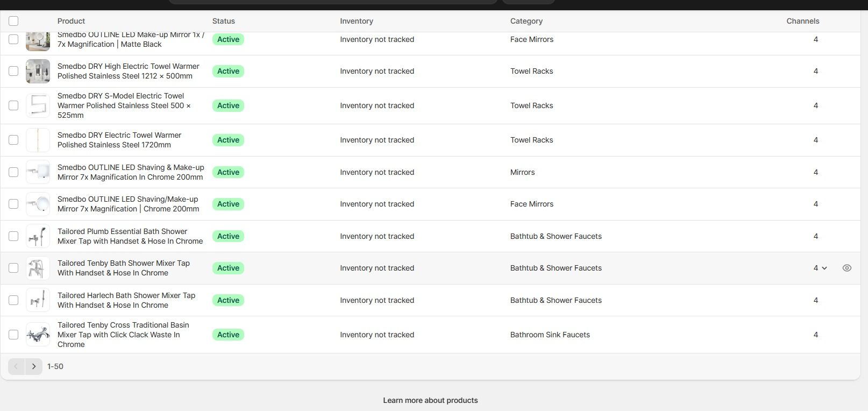Check Tailored Tenby Cross Traditional Basin Mixer row

(13, 335)
